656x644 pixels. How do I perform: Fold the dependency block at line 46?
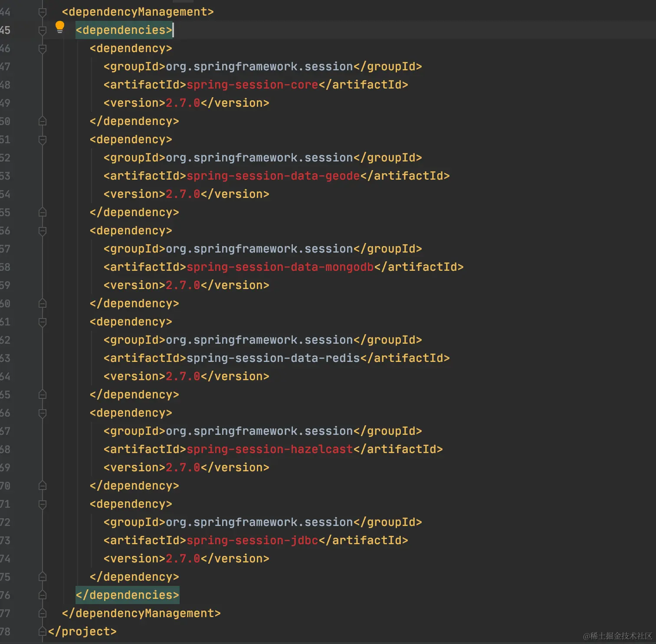[x=43, y=49]
